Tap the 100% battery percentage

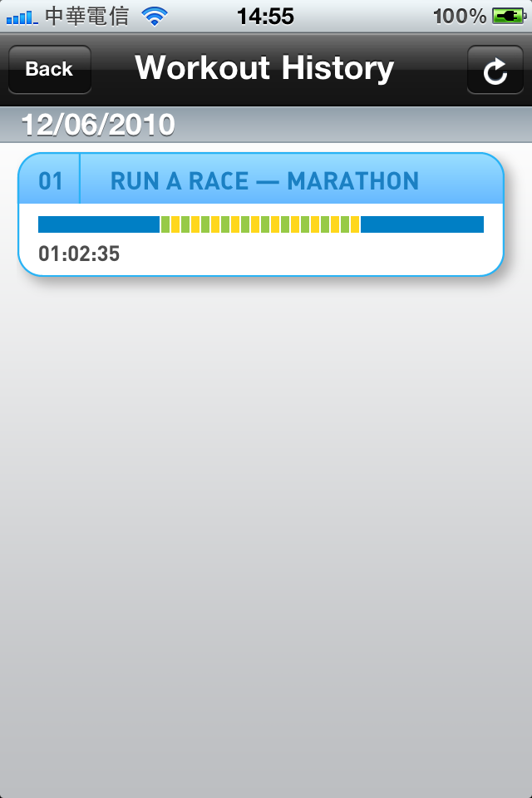pyautogui.click(x=460, y=17)
